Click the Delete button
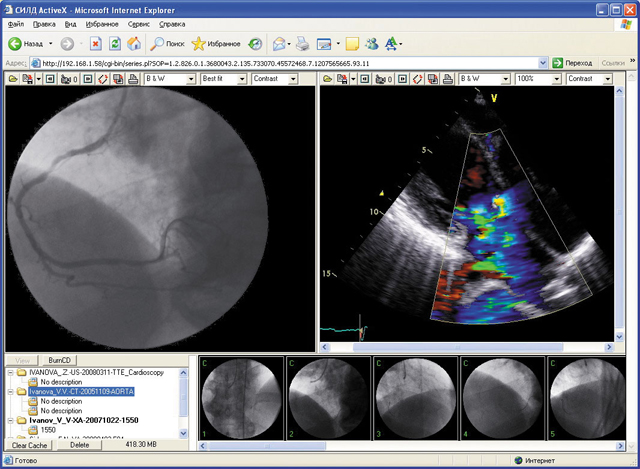640x469 pixels. pyautogui.click(x=80, y=445)
